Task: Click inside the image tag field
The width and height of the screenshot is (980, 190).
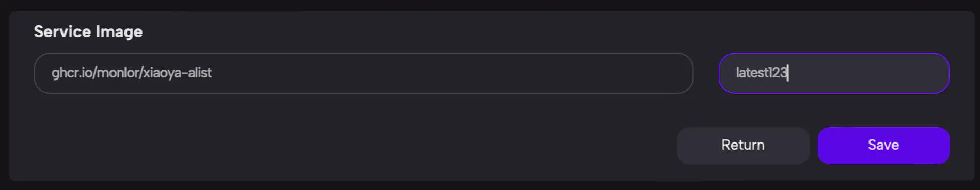Action: [x=834, y=73]
